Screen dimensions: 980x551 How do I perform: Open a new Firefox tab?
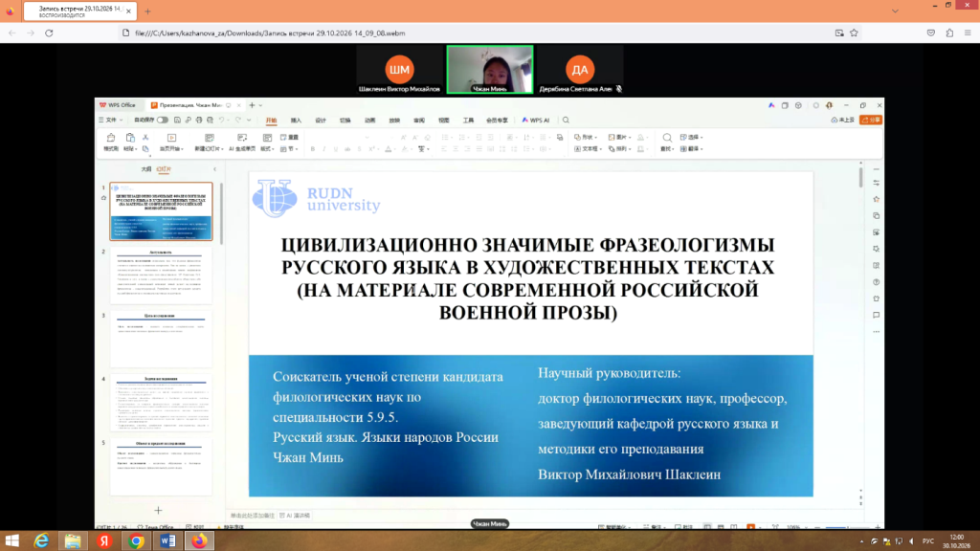(147, 11)
